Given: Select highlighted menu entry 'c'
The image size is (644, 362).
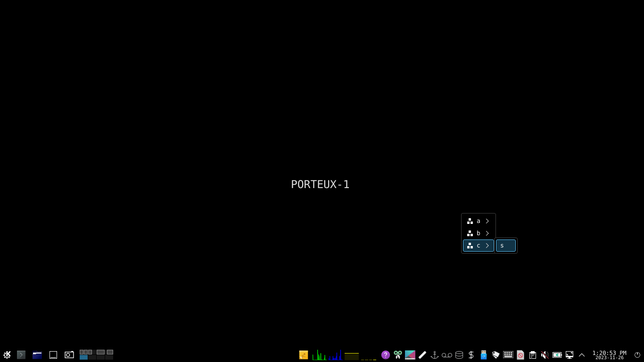Looking at the screenshot, I should pyautogui.click(x=479, y=246).
